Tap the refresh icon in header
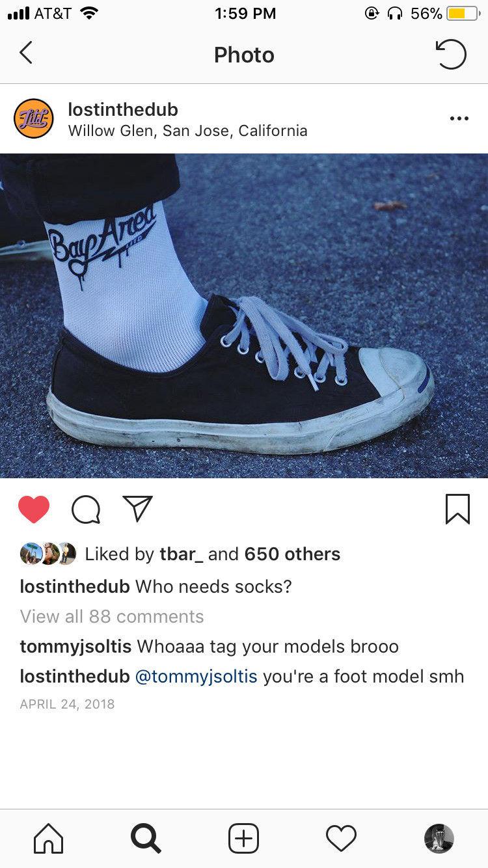488x868 pixels. [x=451, y=54]
